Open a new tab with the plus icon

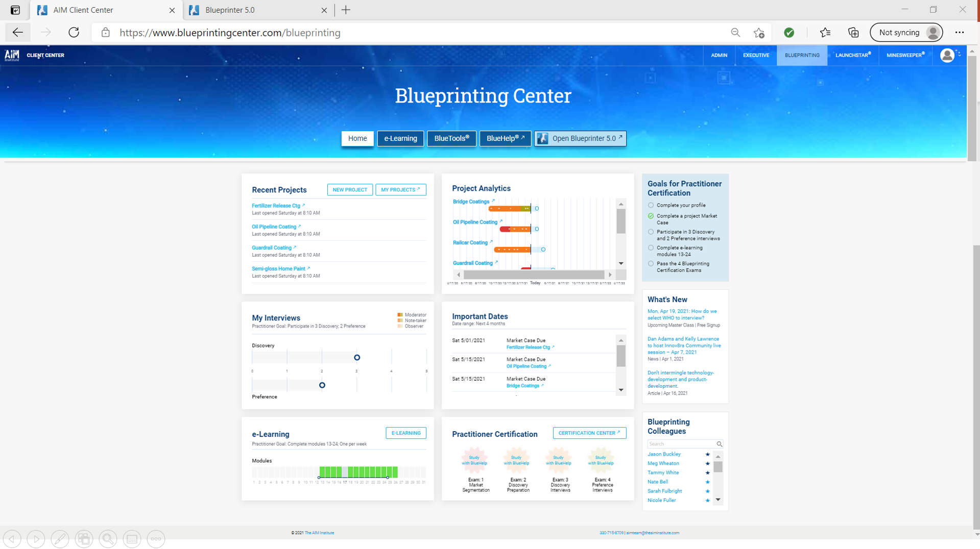pos(346,10)
